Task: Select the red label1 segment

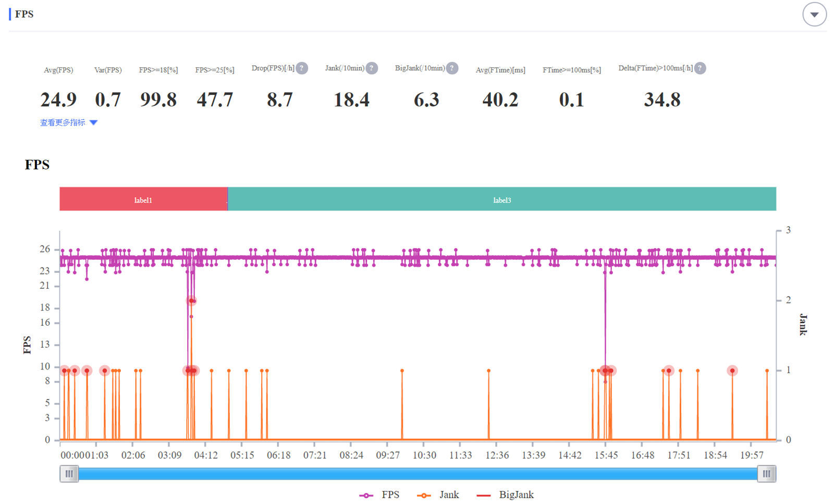Action: point(143,200)
